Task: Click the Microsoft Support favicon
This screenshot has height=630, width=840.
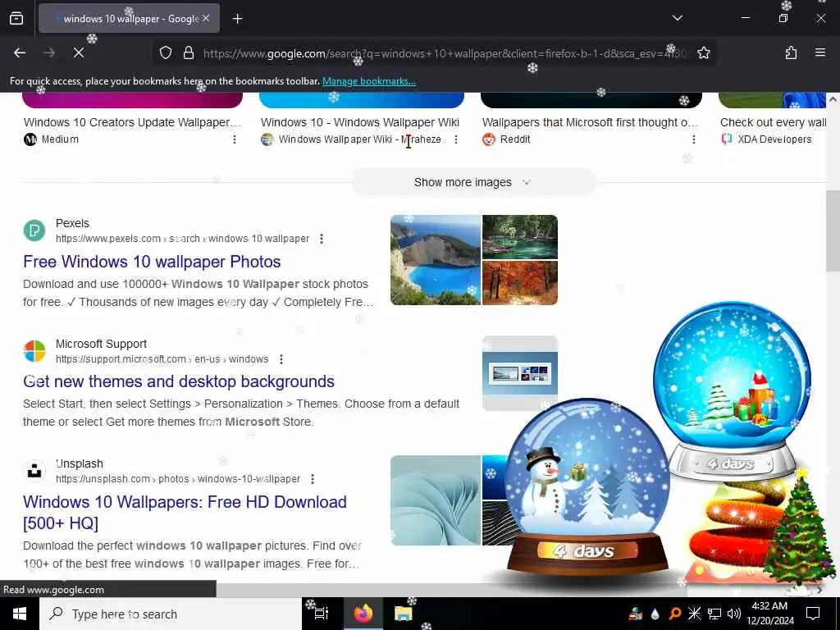Action: click(34, 351)
